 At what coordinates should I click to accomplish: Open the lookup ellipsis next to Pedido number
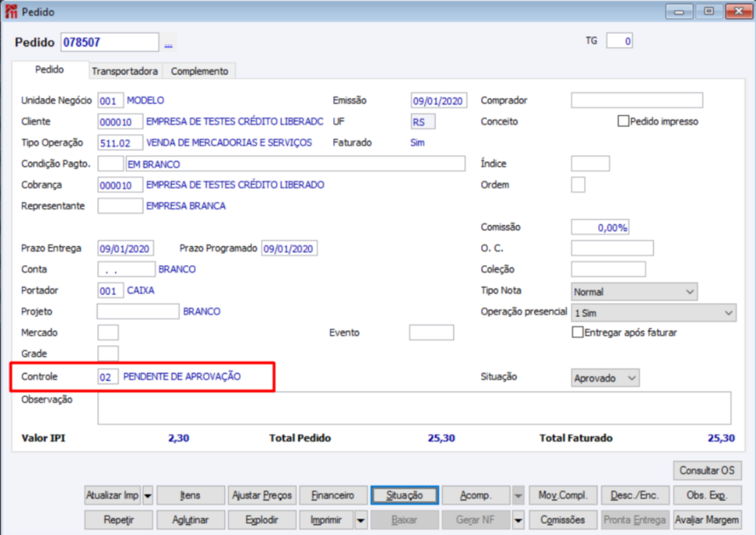pos(169,43)
